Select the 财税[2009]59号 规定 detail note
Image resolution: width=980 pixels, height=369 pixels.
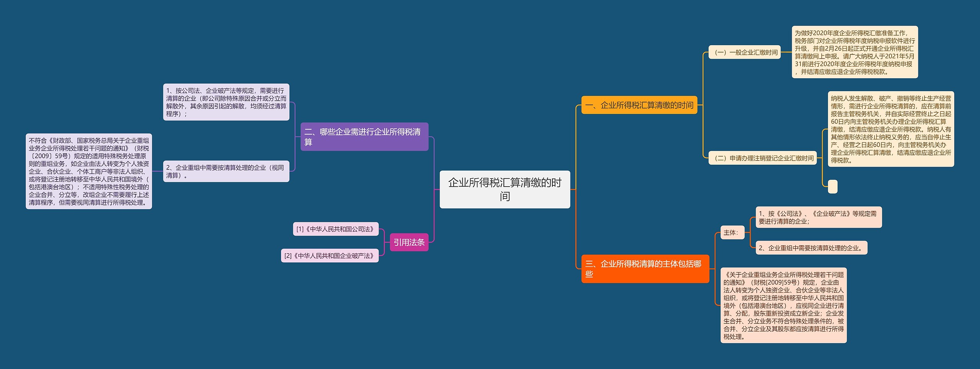(x=783, y=304)
